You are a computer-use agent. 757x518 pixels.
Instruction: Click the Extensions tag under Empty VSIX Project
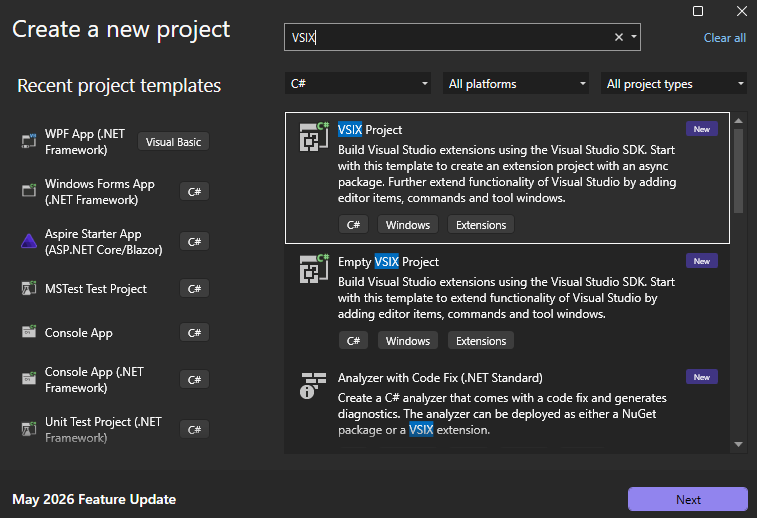(x=481, y=341)
